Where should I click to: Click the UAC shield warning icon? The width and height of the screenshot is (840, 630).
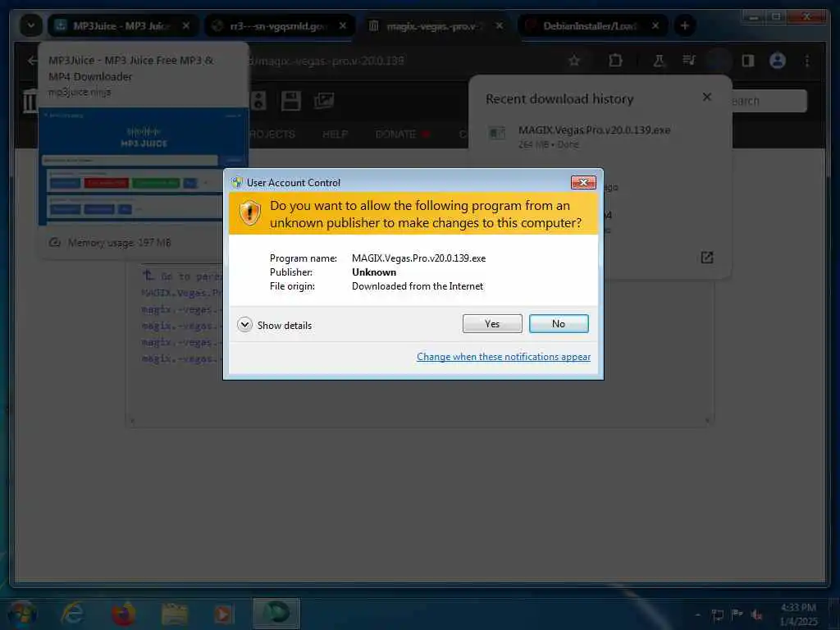tap(249, 212)
